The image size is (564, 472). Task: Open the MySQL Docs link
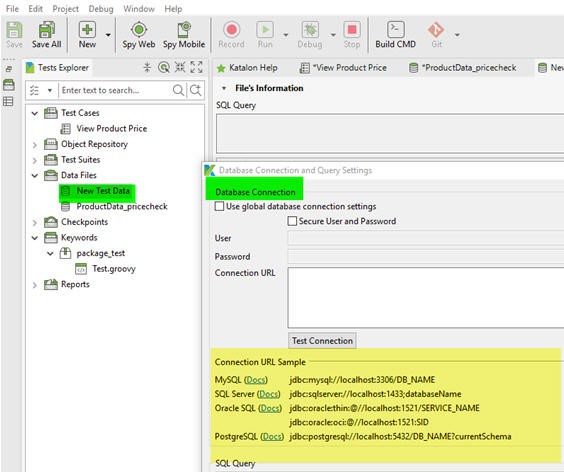click(x=256, y=380)
